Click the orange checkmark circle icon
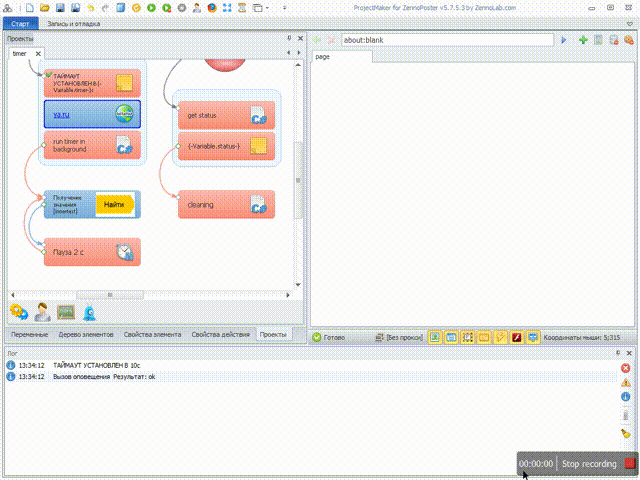Screen dimensions: 640x480 [x=136, y=7]
